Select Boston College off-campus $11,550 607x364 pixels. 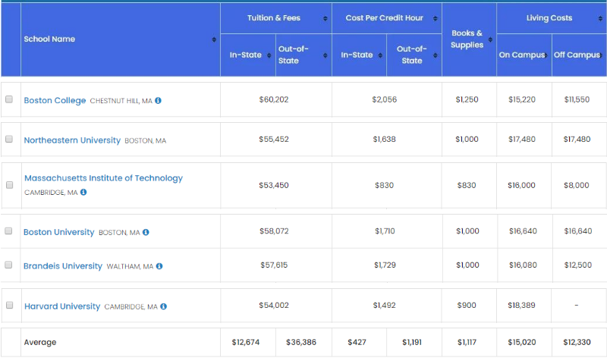577,100
